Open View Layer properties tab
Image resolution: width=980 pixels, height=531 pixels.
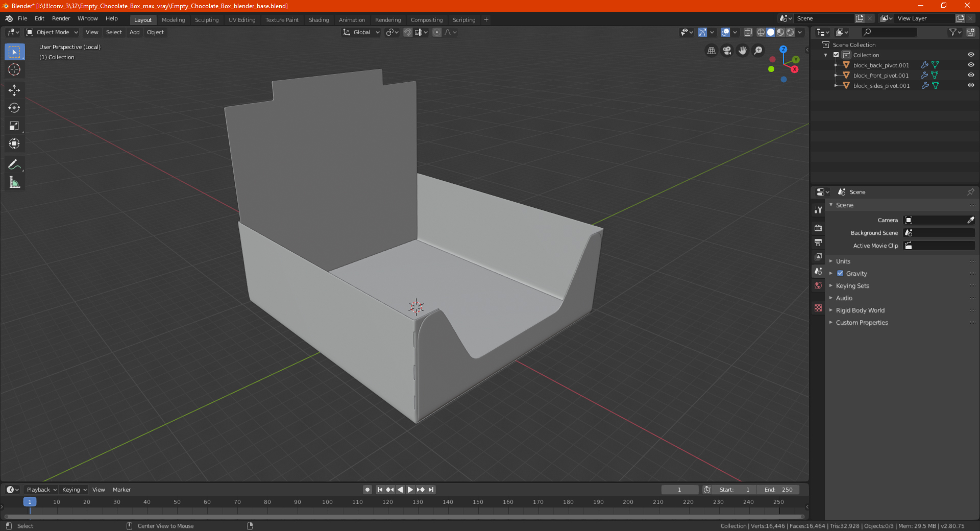[818, 256]
